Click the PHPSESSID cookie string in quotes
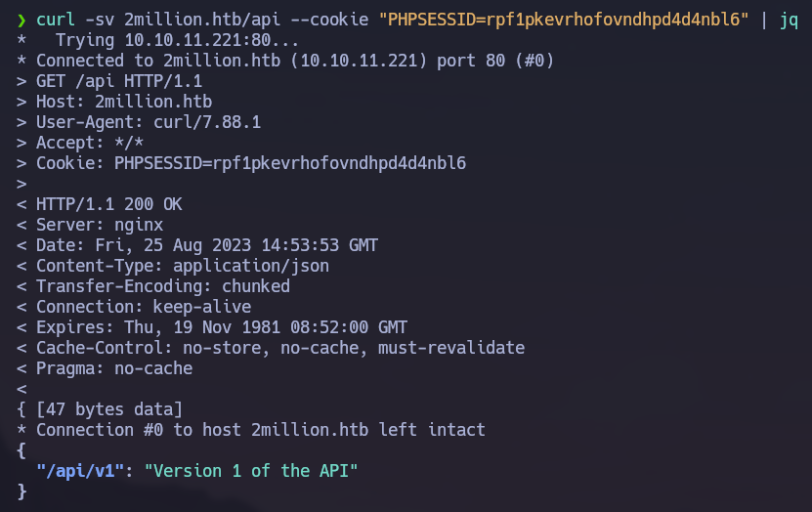 point(564,20)
